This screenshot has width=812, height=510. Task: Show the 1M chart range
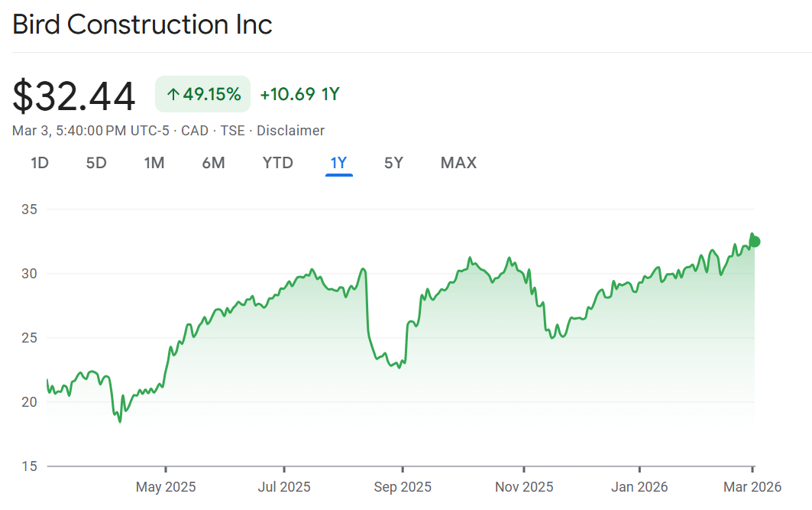tap(154, 163)
